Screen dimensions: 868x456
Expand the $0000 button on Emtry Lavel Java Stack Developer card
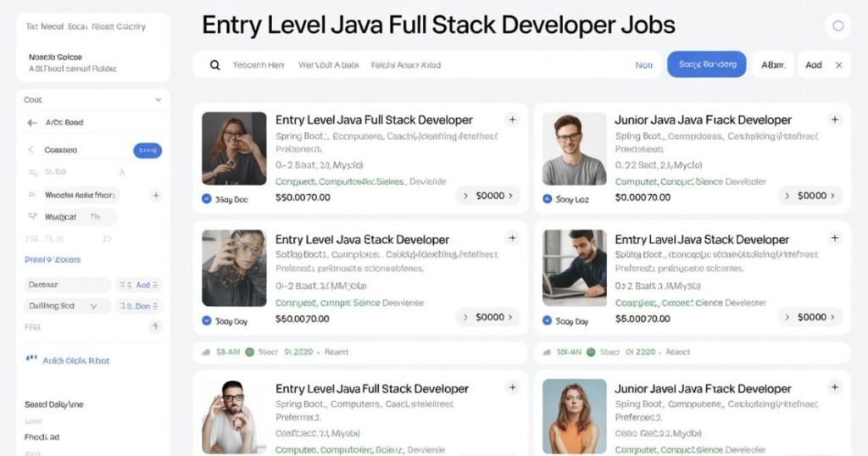(x=810, y=317)
